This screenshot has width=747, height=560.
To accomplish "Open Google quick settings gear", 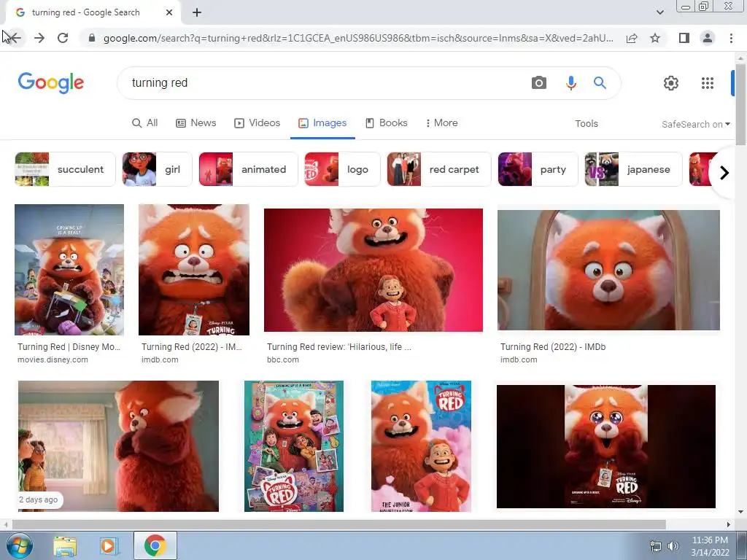I will point(671,83).
